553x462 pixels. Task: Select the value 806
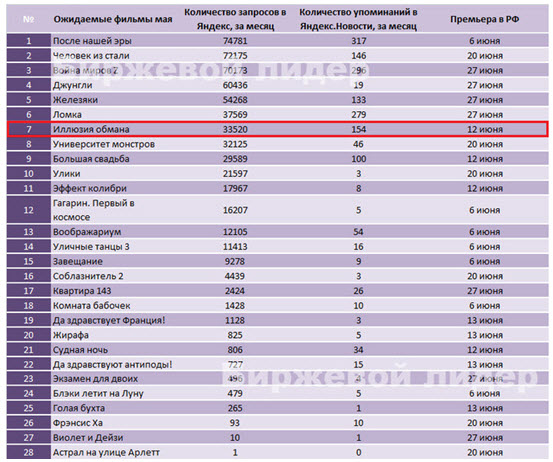[235, 350]
